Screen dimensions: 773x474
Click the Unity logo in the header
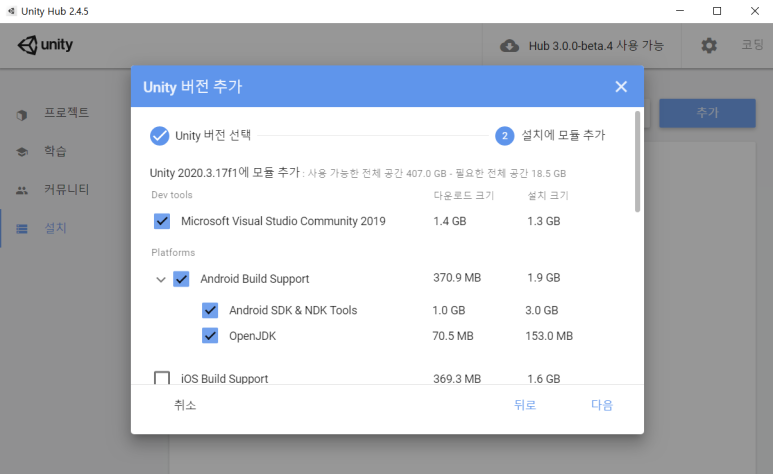(45, 45)
